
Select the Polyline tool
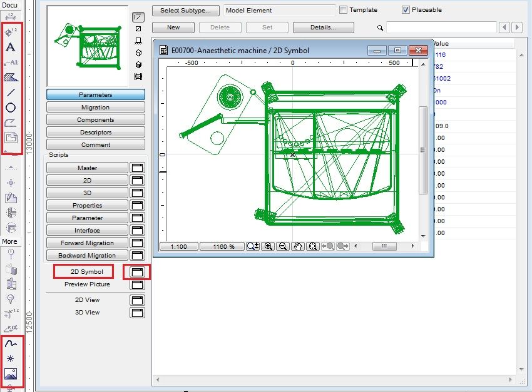tap(12, 123)
